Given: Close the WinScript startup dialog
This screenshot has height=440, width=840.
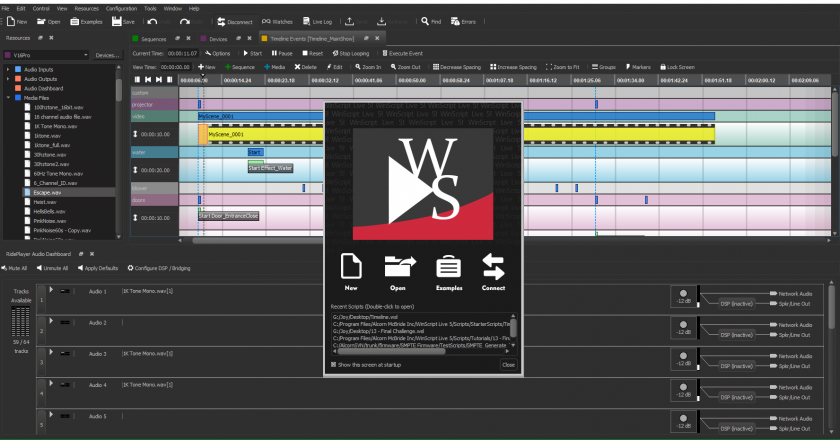Looking at the screenshot, I should tap(508, 364).
